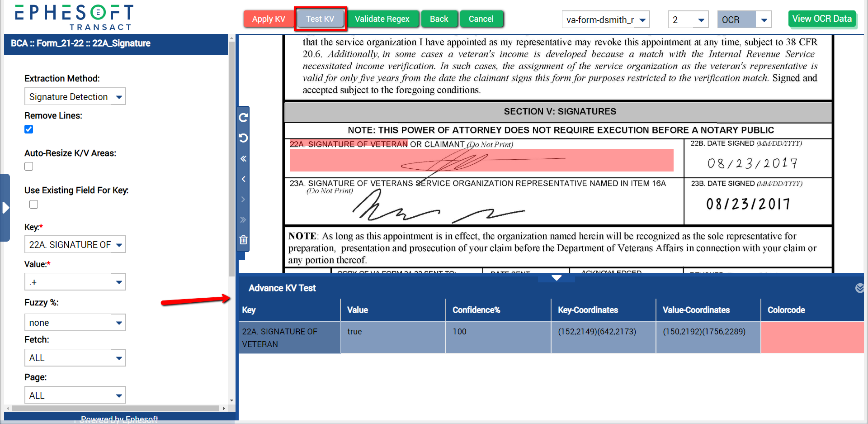The height and width of the screenshot is (424, 868).
Task: Click the Apply KV button
Action: tap(269, 19)
